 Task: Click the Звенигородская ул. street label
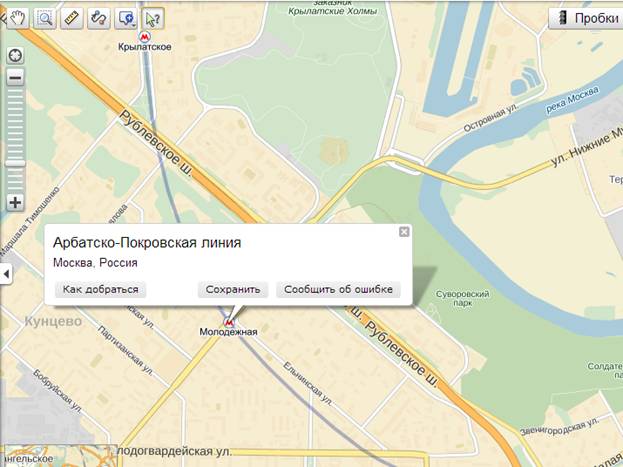(x=559, y=426)
